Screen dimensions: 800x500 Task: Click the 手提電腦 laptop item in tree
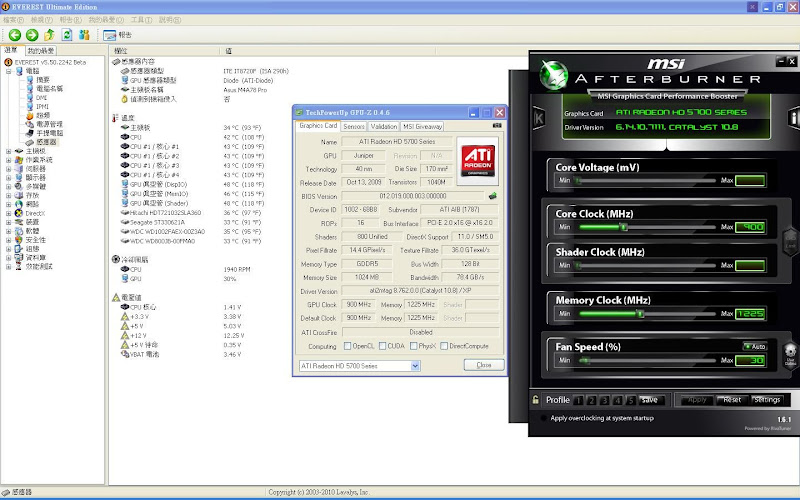[49, 133]
